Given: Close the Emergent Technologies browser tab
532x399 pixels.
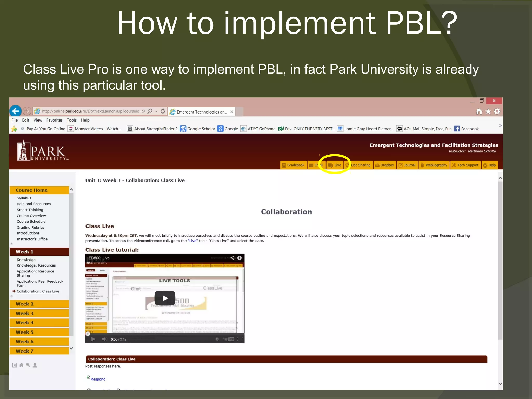Looking at the screenshot, I should pos(232,112).
